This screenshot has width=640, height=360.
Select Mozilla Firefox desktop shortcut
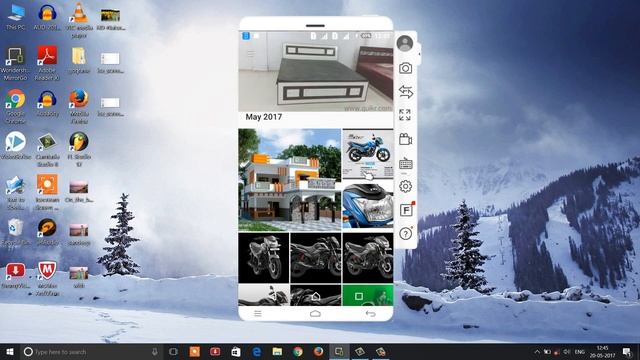(79, 107)
